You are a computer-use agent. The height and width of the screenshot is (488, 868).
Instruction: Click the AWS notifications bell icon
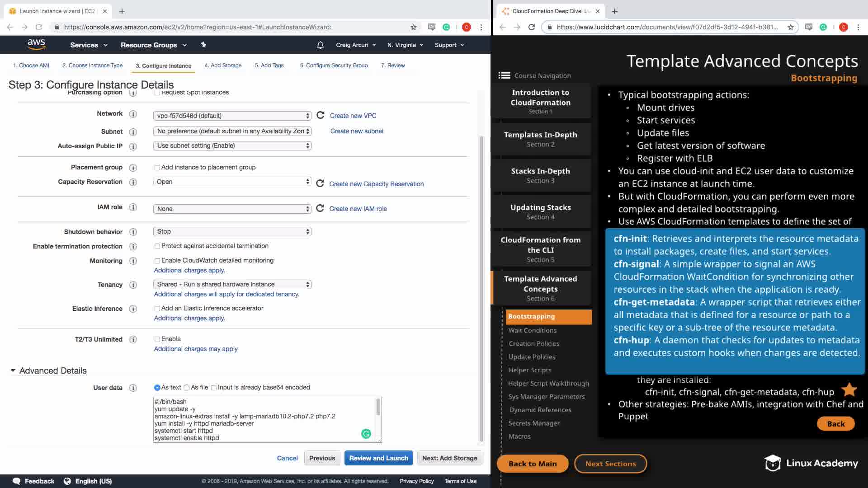pyautogui.click(x=320, y=45)
